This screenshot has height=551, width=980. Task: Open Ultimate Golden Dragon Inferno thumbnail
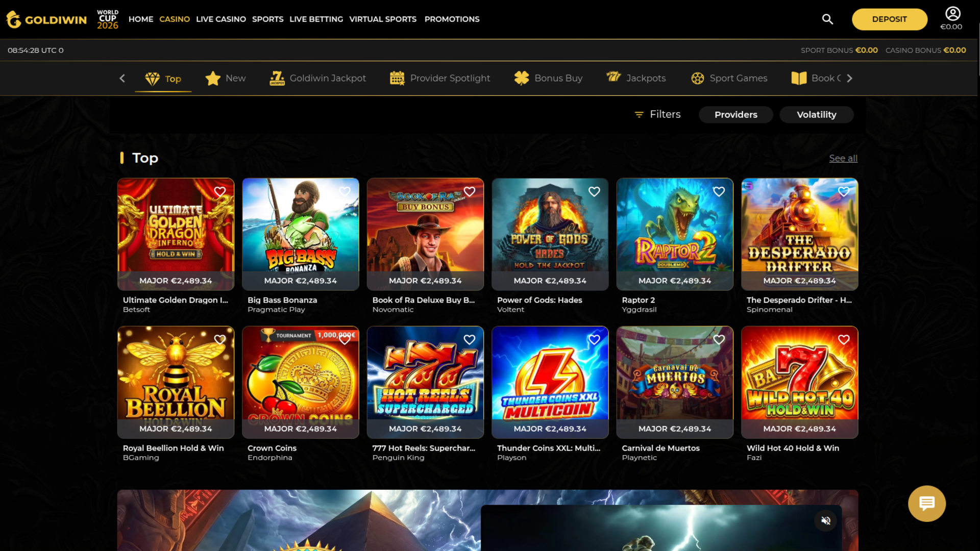[x=176, y=234]
